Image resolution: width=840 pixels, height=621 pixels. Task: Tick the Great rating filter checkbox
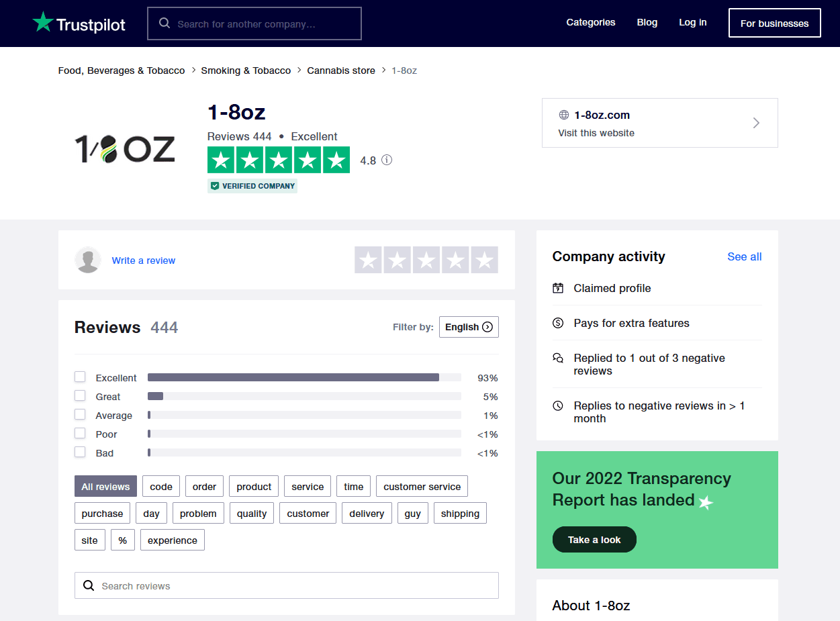80,396
